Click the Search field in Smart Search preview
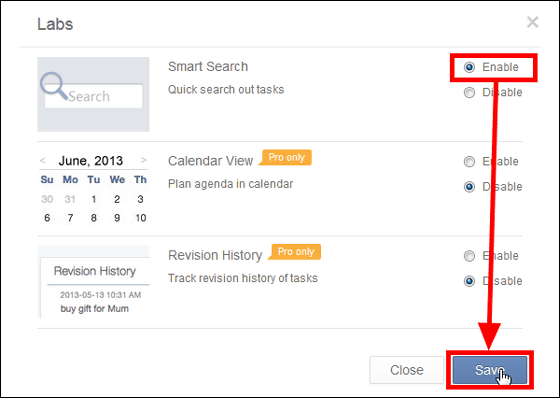 pos(94,96)
